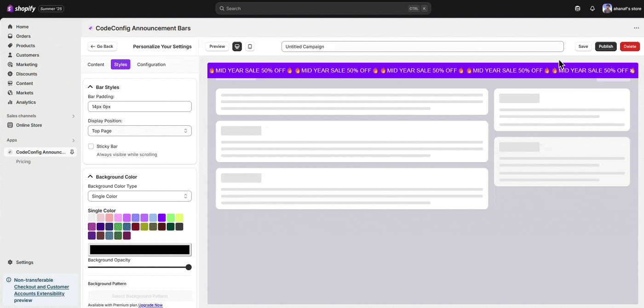Open the Sidekick assistant icon
644x308 pixels.
coord(578,8)
